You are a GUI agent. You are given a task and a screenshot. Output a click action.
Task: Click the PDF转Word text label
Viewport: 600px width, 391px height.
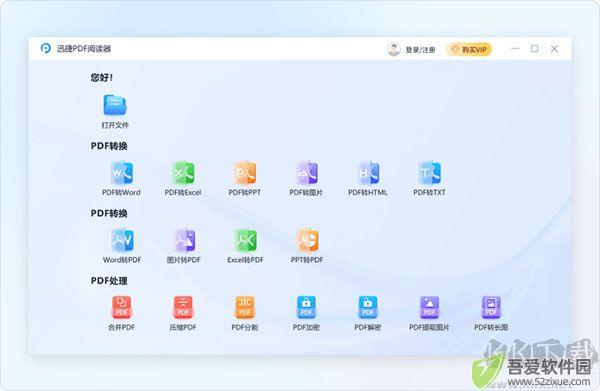(x=121, y=192)
